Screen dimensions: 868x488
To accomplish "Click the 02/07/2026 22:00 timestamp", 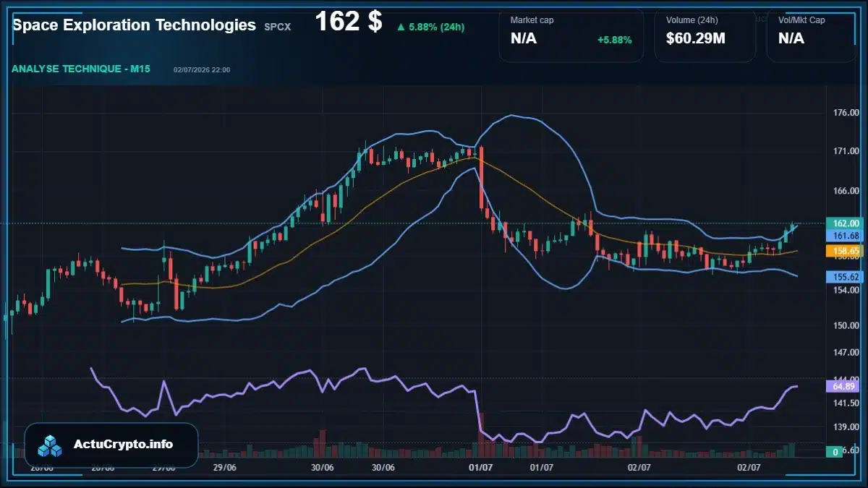I will [202, 70].
